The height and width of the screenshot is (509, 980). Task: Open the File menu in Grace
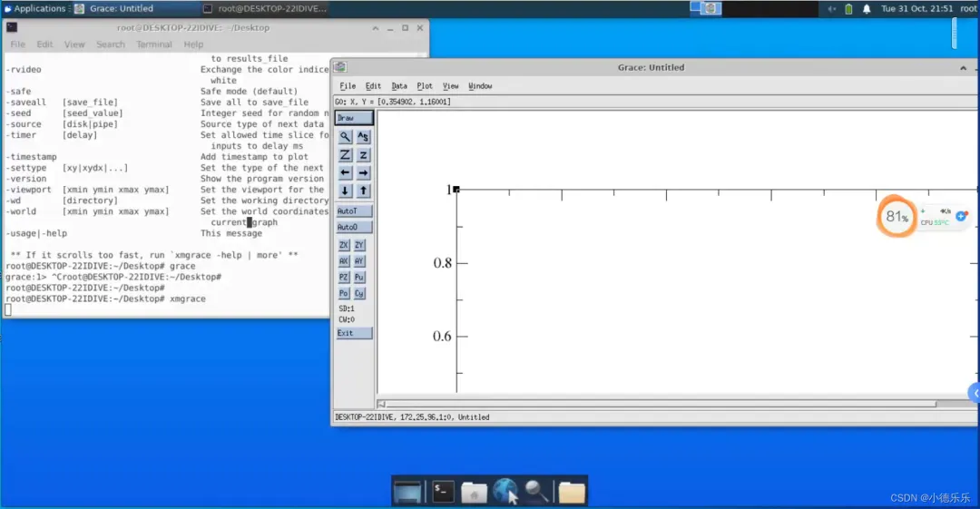pyautogui.click(x=348, y=86)
